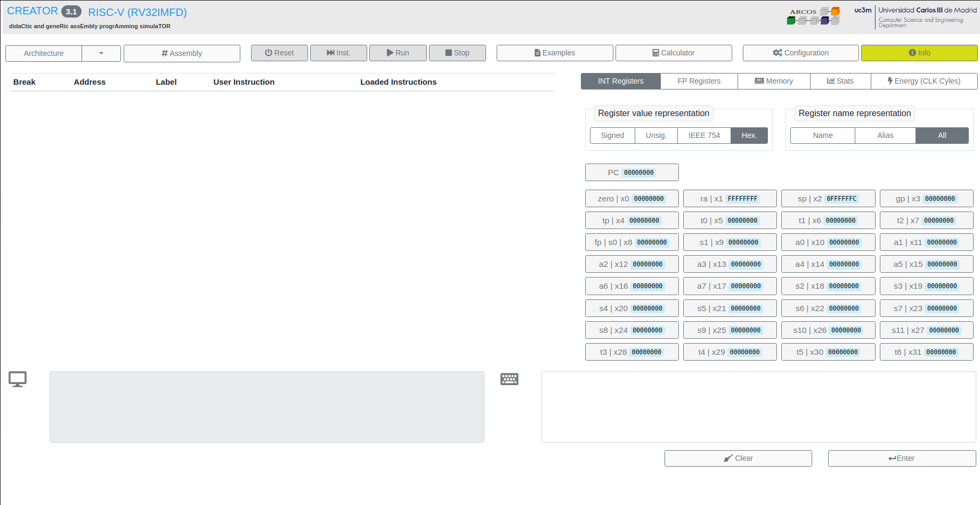Open the Calculator tool
Screen dimensions: 980x505
pyautogui.click(x=674, y=53)
